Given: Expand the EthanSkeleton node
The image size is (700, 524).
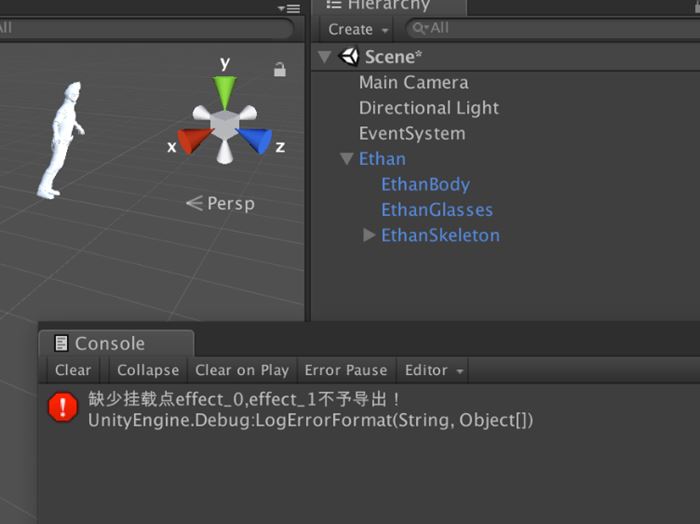Looking at the screenshot, I should tap(369, 235).
